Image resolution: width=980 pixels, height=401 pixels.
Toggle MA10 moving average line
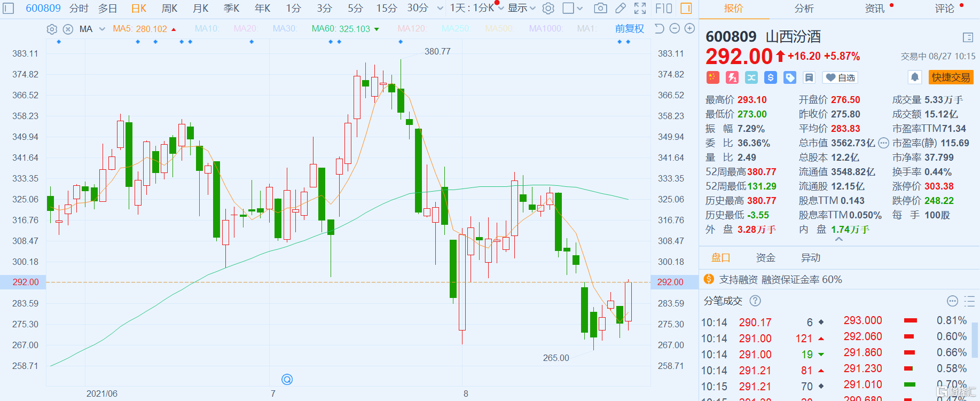pyautogui.click(x=207, y=28)
